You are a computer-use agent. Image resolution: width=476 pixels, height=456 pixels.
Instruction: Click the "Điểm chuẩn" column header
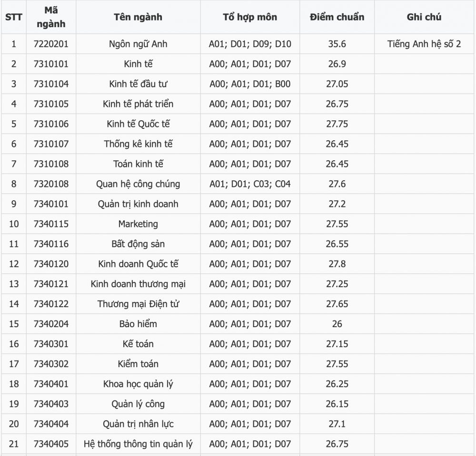(x=337, y=17)
